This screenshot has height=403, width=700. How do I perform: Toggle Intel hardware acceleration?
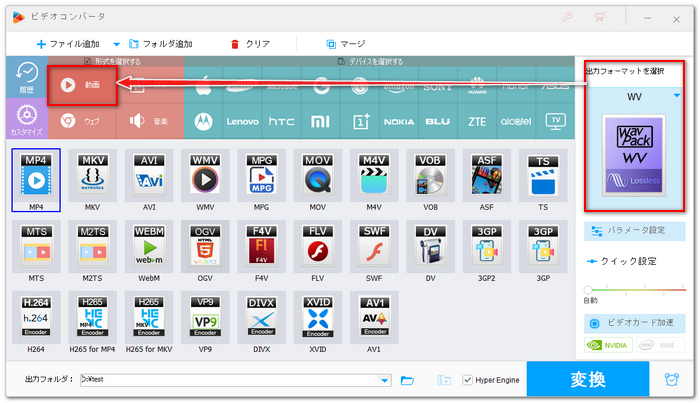pyautogui.click(x=660, y=345)
